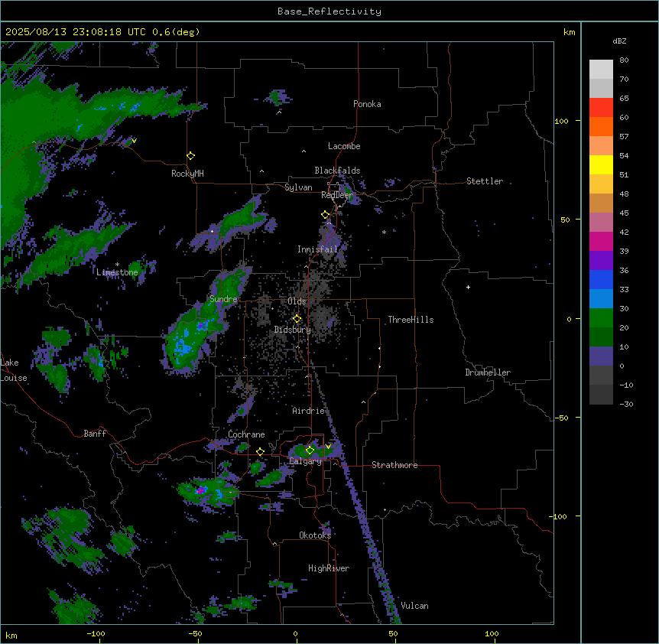Click the km unit label at bottom-left corner
The height and width of the screenshot is (644, 659).
tap(11, 635)
